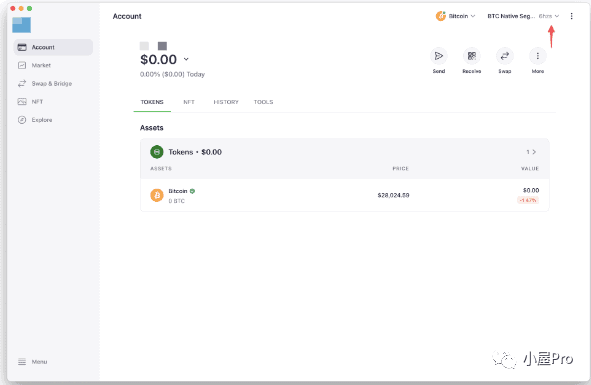Click the light gray square above balance
Viewport: 591px width, 385px height.
[144, 46]
